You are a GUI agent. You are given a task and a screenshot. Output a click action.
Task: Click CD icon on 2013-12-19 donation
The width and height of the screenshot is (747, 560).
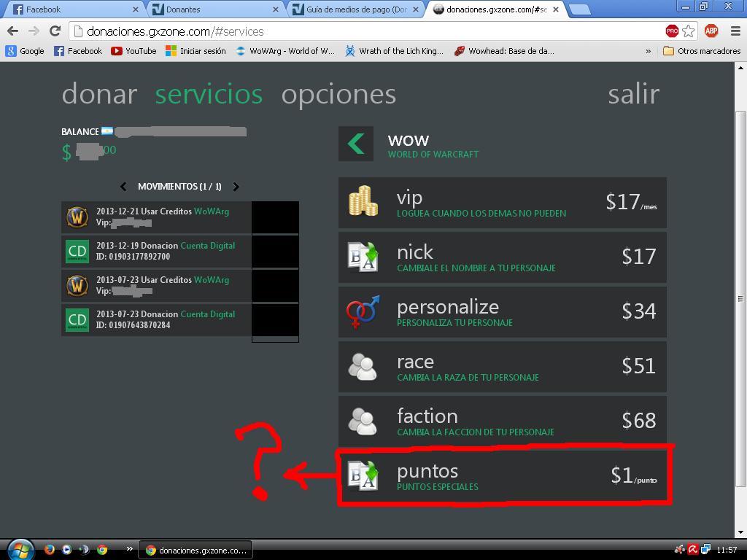(77, 251)
